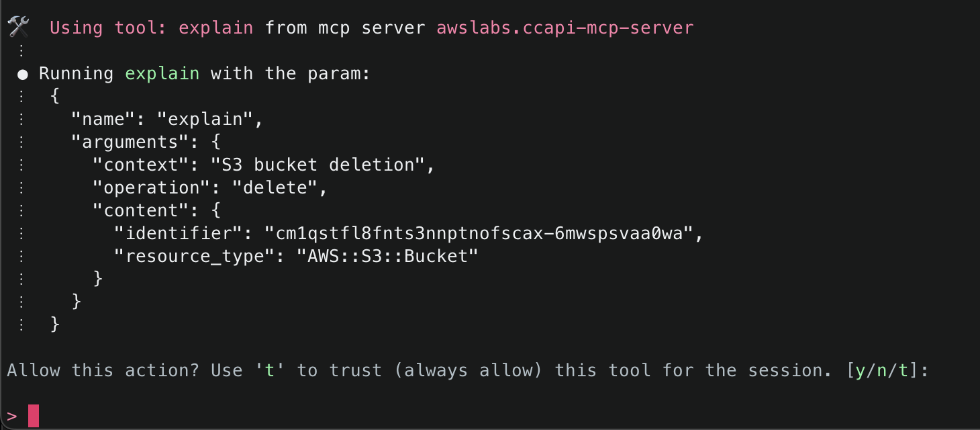980x430 pixels.
Task: Click the hammer and wrench tool icon
Action: tap(18, 28)
